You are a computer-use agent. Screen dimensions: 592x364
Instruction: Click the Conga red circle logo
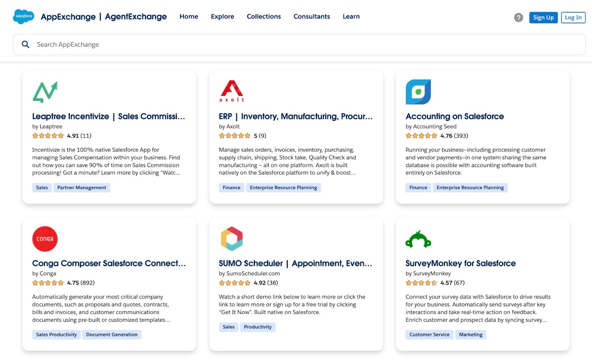[45, 239]
